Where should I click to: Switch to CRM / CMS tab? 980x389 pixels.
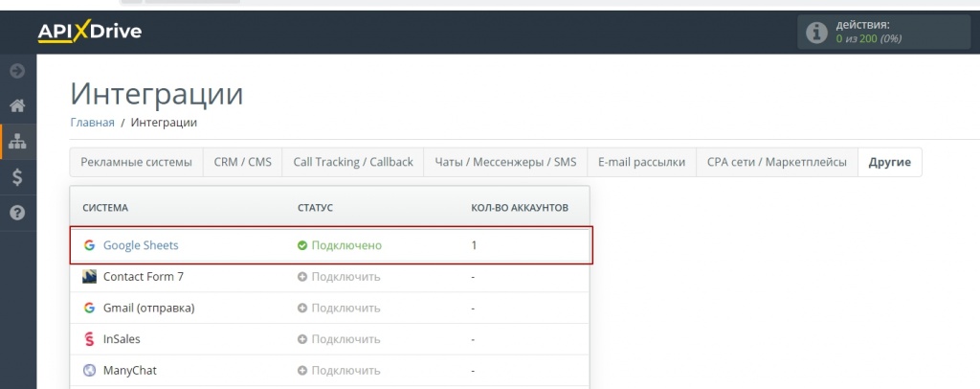click(x=242, y=162)
